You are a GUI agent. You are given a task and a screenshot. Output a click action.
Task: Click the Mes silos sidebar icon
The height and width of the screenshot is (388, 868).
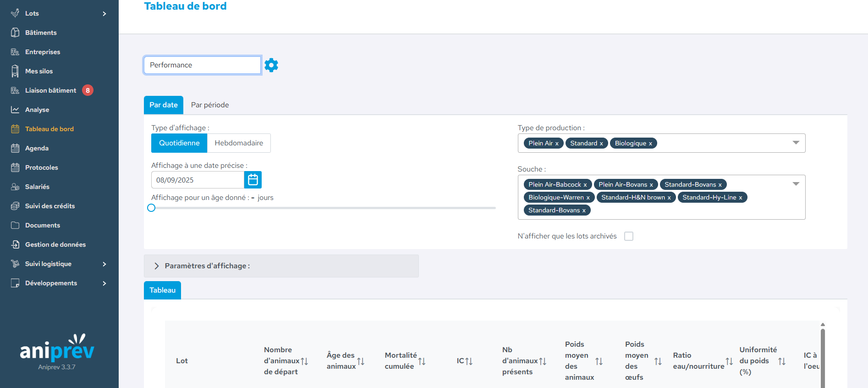(x=15, y=71)
